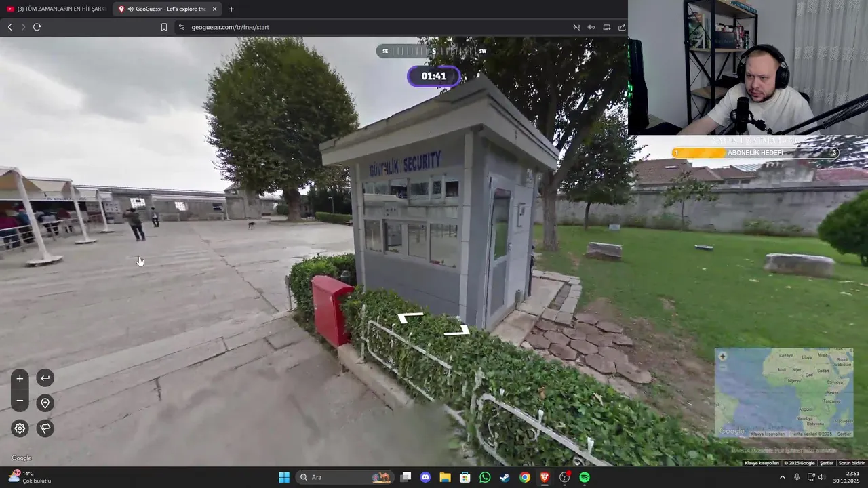This screenshot has height=488, width=868.
Task: Share the page using the share icon
Action: pos(622,27)
